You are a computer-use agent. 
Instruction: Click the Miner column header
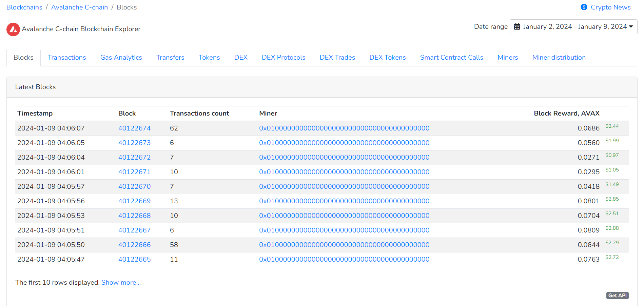[268, 114]
